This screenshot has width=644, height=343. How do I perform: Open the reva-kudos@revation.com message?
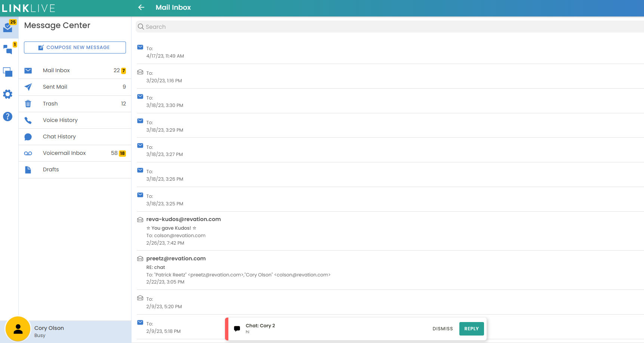tap(184, 220)
